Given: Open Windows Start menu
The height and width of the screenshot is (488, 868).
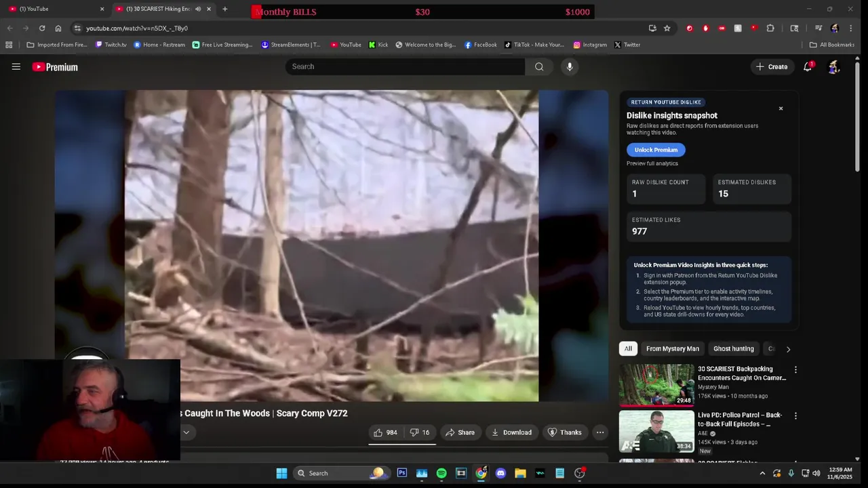Looking at the screenshot, I should [281, 473].
